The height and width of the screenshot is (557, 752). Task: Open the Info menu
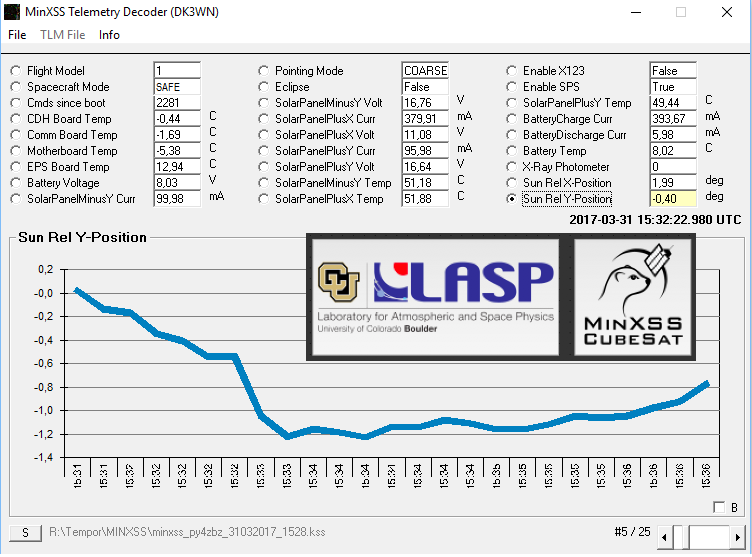click(x=109, y=35)
